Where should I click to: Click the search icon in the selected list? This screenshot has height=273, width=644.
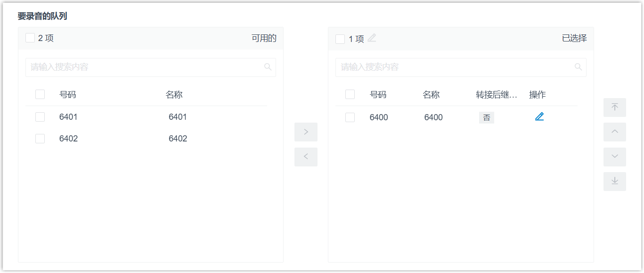[579, 67]
